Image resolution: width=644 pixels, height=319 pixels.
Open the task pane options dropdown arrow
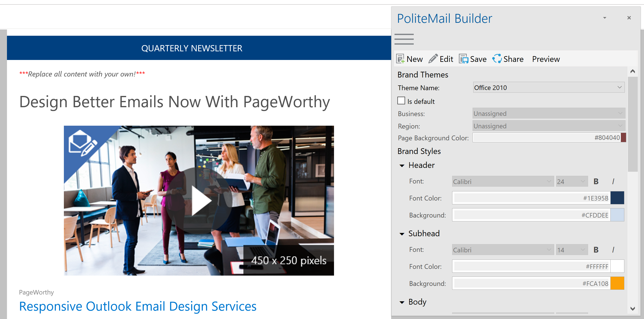[x=604, y=18]
